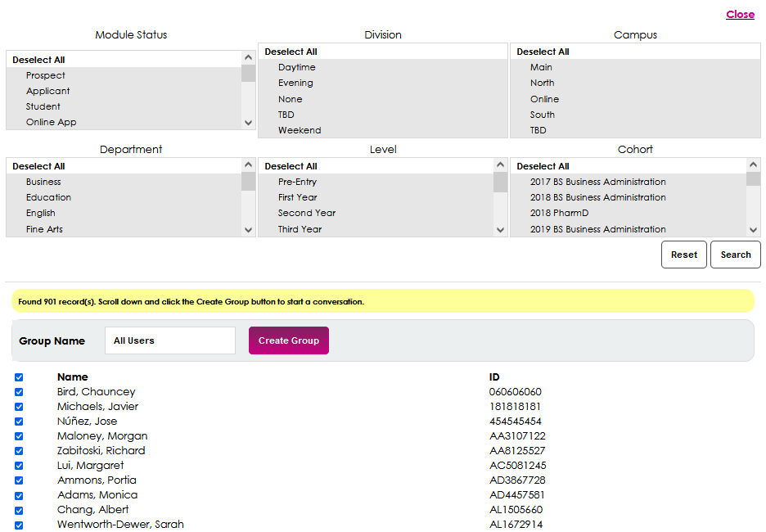This screenshot has height=532, width=766.
Task: Uncheck the select-all checkbox beside Name header
Action: pos(19,377)
